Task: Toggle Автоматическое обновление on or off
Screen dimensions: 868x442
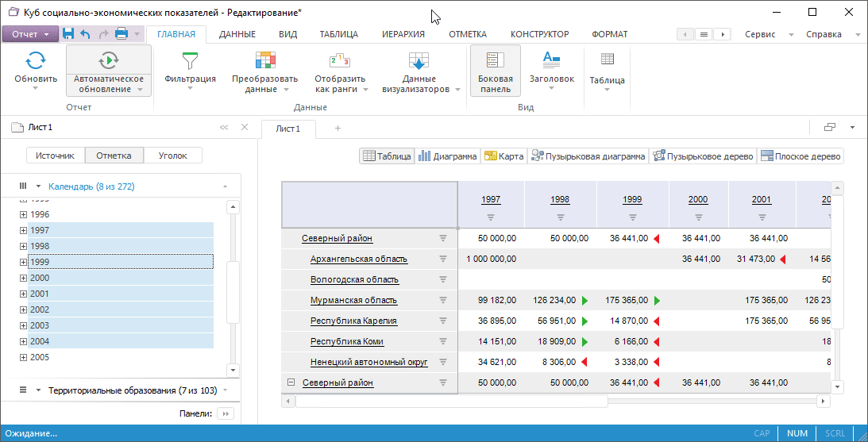Action: click(x=108, y=61)
